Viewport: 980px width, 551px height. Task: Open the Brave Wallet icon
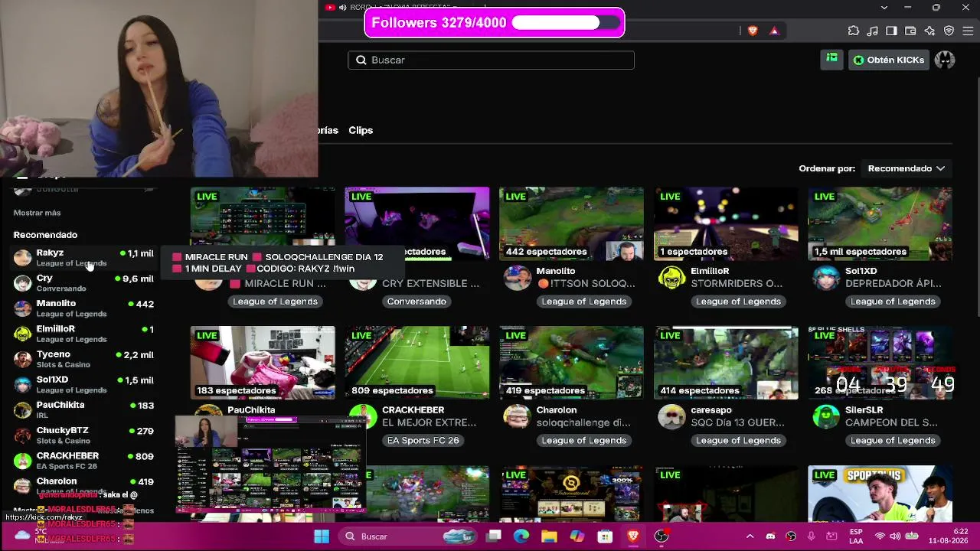(x=910, y=31)
